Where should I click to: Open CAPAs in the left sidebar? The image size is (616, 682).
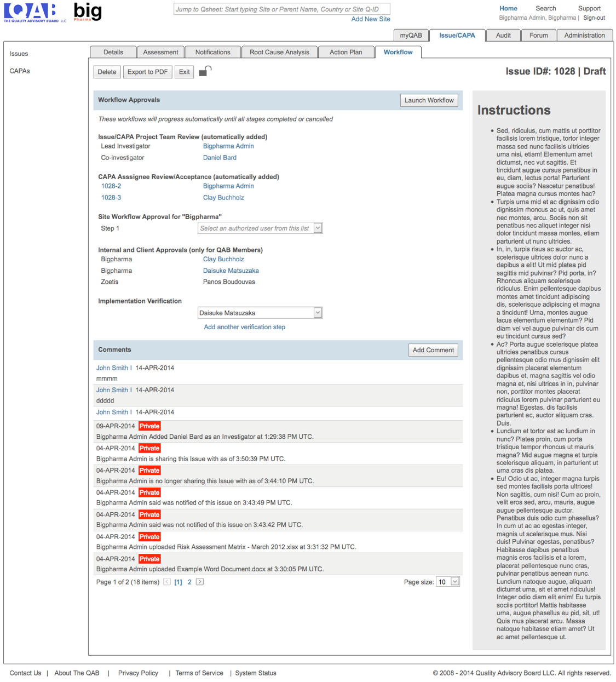[x=20, y=71]
